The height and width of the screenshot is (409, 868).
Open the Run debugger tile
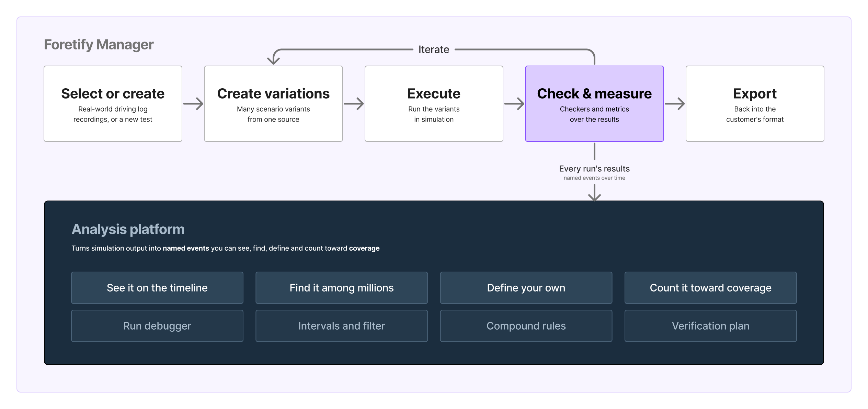(x=157, y=326)
